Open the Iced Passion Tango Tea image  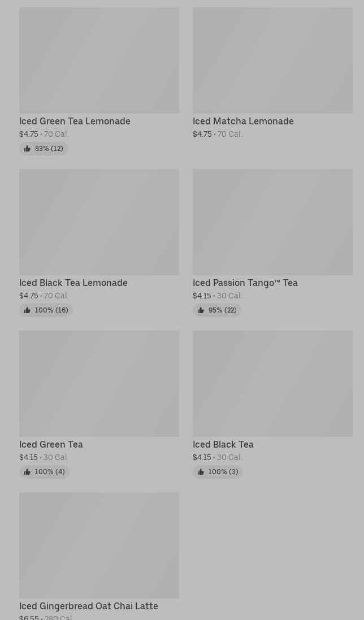[x=272, y=222]
